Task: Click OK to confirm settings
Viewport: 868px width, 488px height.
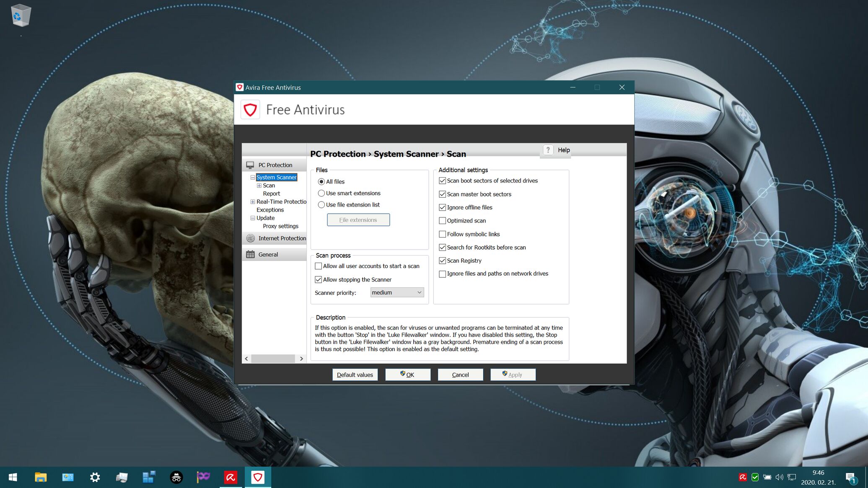Action: pos(408,375)
